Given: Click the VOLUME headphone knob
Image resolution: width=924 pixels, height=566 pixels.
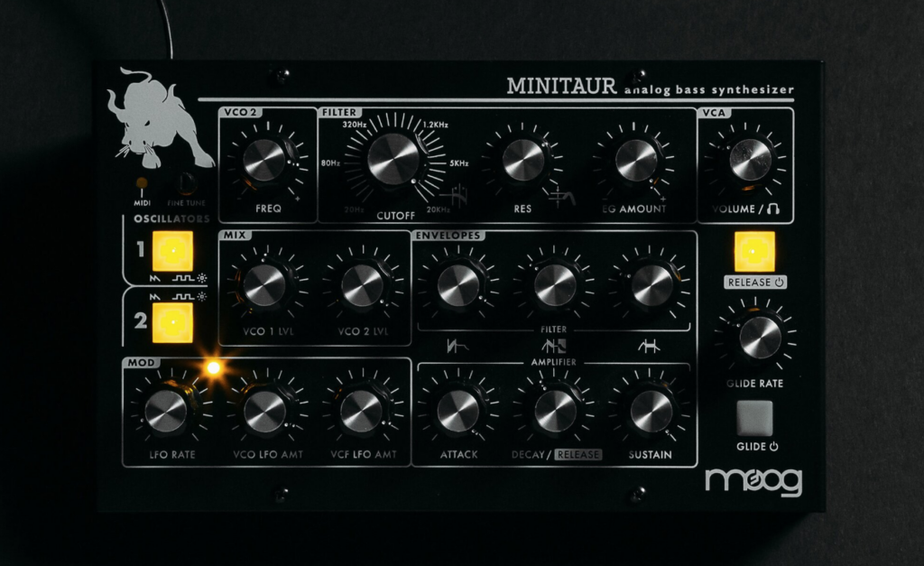Looking at the screenshot, I should click(x=750, y=160).
